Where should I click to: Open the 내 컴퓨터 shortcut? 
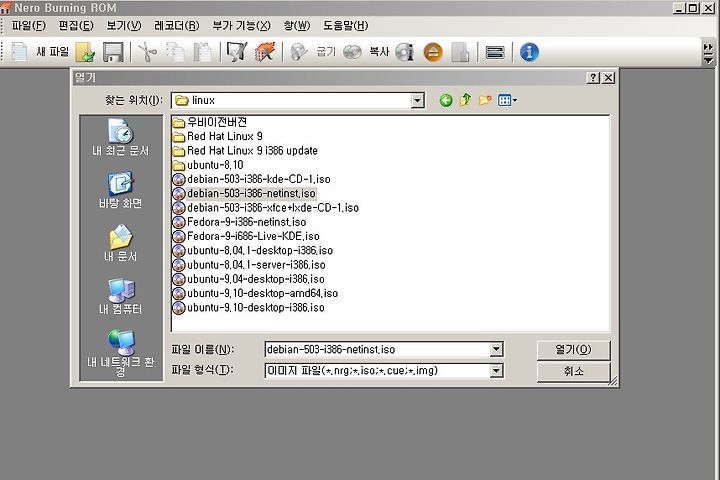coord(121,296)
